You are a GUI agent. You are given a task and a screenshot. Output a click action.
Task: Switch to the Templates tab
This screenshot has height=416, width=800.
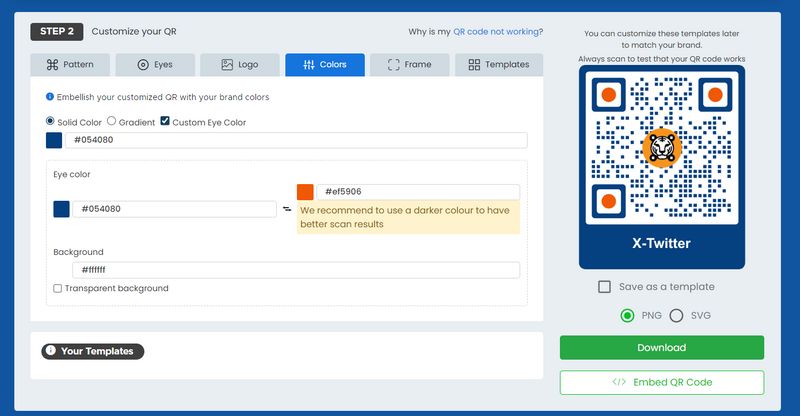pyautogui.click(x=499, y=65)
